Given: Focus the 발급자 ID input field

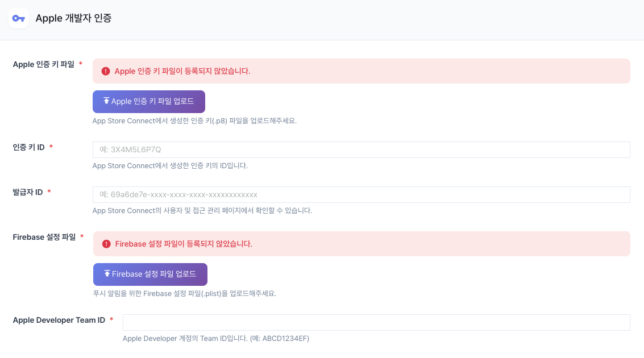Looking at the screenshot, I should point(361,194).
